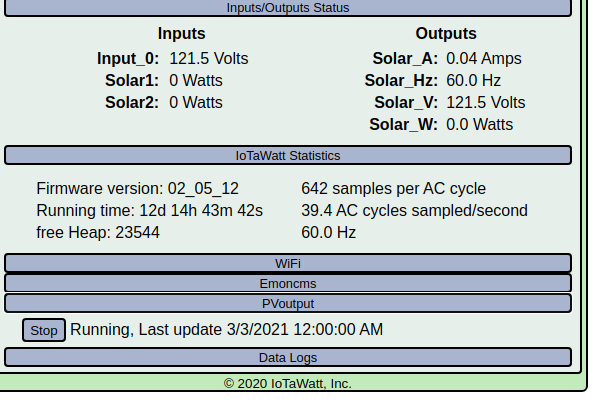Expand the Emoncms section bar
Screen dimensions: 596x409
(288, 284)
